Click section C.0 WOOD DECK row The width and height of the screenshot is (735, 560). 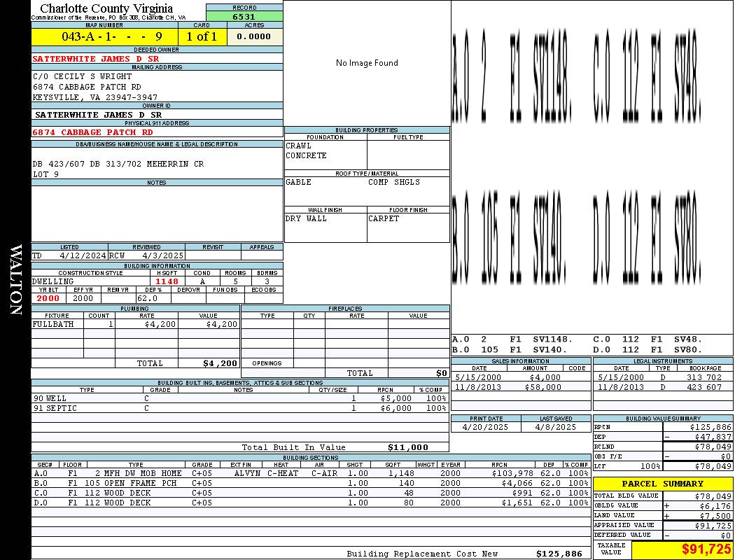point(311,493)
